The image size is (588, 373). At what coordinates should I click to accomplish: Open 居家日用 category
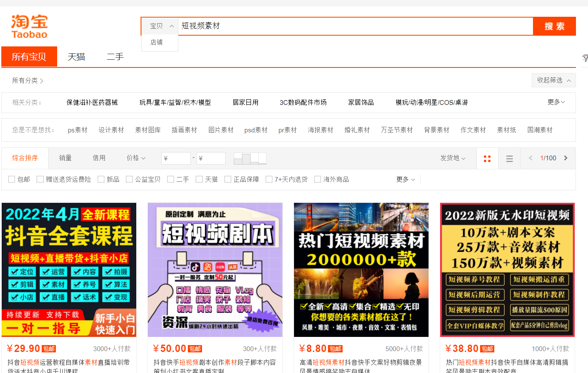pos(245,102)
